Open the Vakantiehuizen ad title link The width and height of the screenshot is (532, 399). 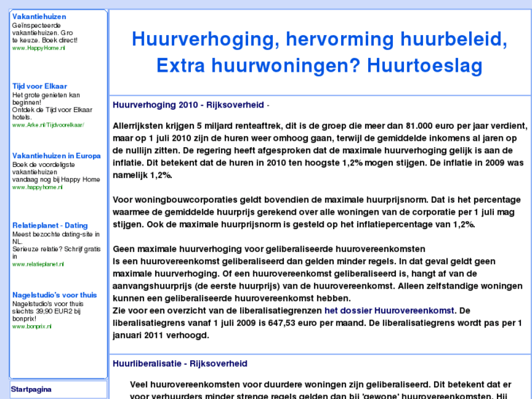point(39,17)
